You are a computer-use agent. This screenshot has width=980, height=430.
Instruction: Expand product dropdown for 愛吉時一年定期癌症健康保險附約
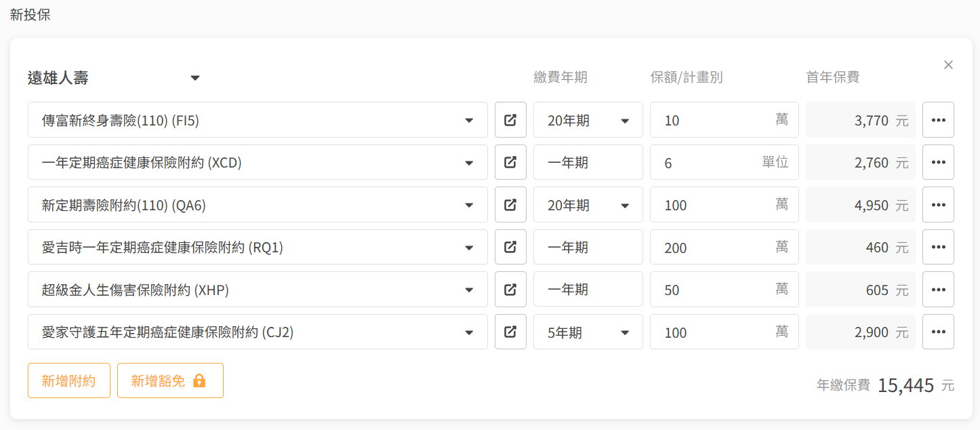(468, 248)
